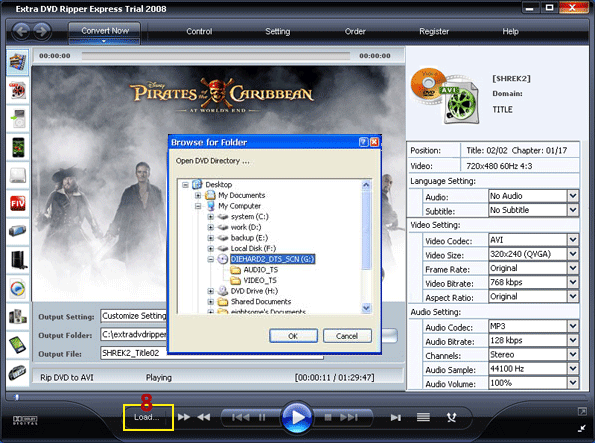Open the Audio Sample dropdown

573,368
